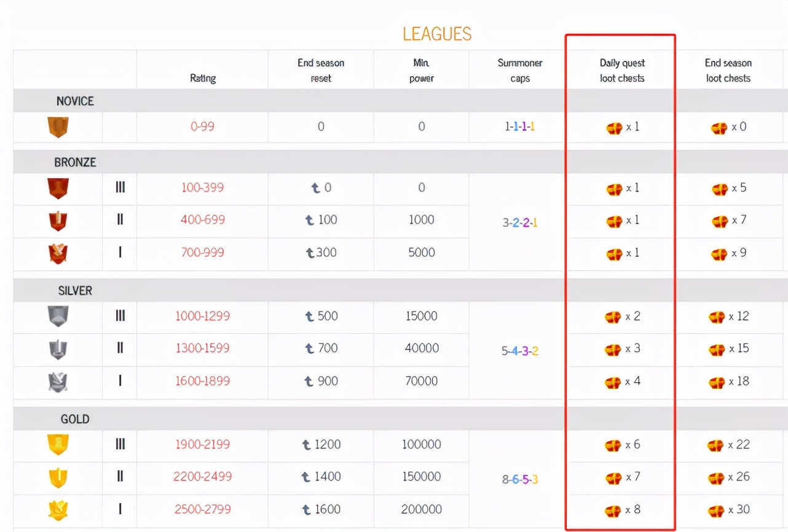Click the Gold II league shield icon
The width and height of the screenshot is (788, 532).
tap(58, 477)
